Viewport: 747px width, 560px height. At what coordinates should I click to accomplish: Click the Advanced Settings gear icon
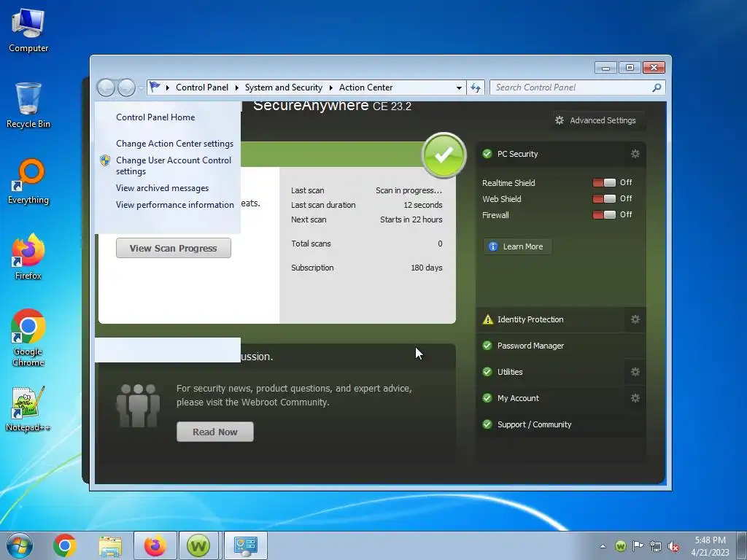point(560,120)
